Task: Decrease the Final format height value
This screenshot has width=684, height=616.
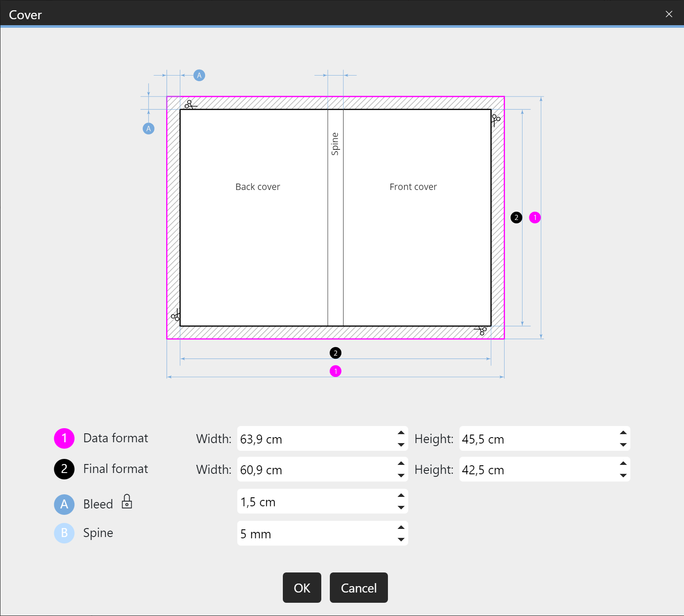Action: tap(623, 476)
